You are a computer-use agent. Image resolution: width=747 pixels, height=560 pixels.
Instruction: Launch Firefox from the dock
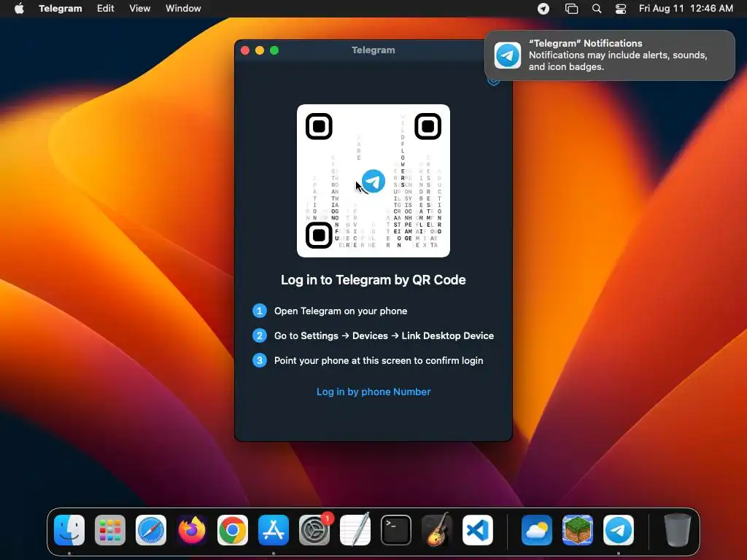point(192,530)
